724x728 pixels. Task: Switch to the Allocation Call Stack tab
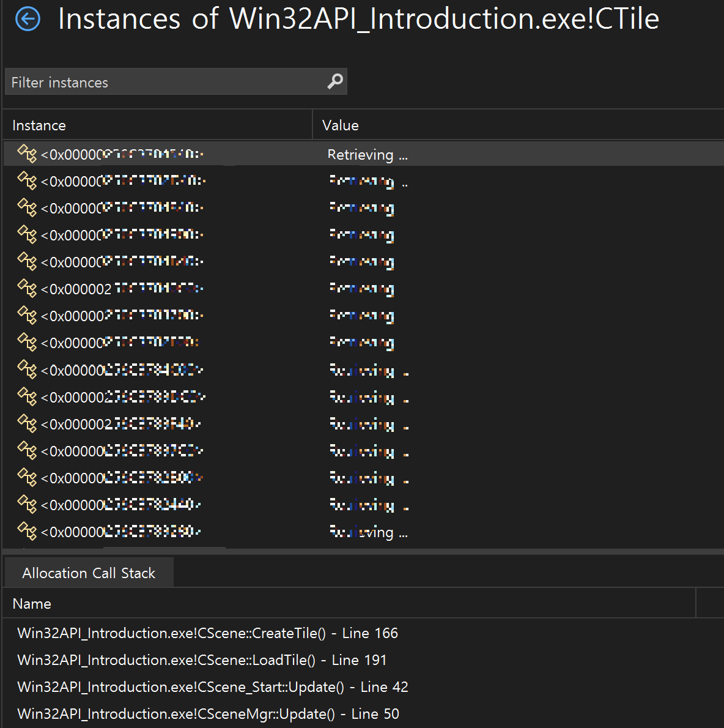click(x=89, y=573)
